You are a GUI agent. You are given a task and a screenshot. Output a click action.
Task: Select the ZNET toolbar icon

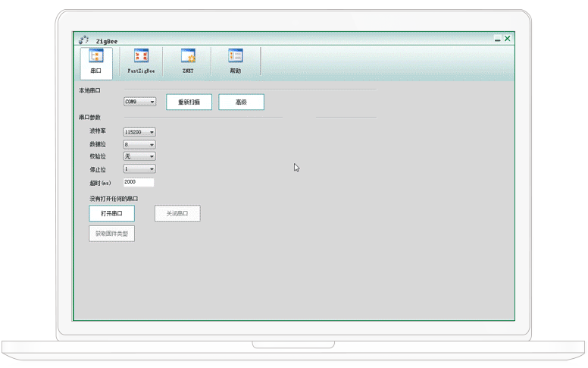188,57
